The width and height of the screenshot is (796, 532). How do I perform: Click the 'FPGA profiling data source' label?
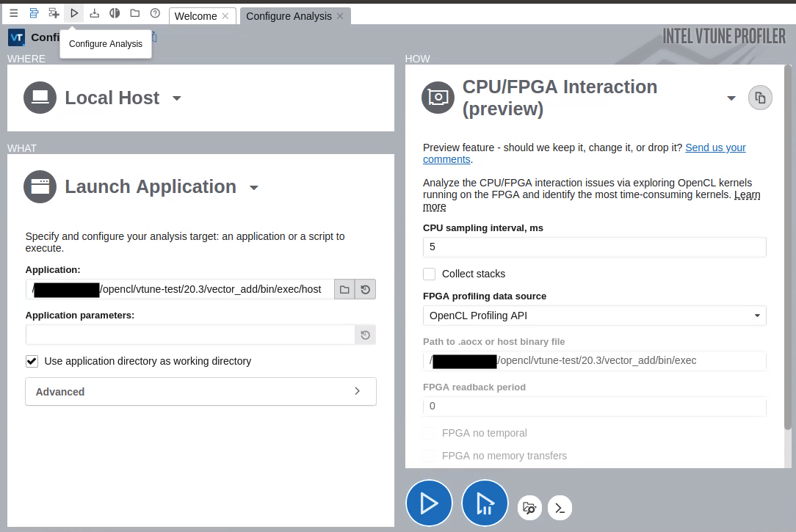pyautogui.click(x=485, y=296)
